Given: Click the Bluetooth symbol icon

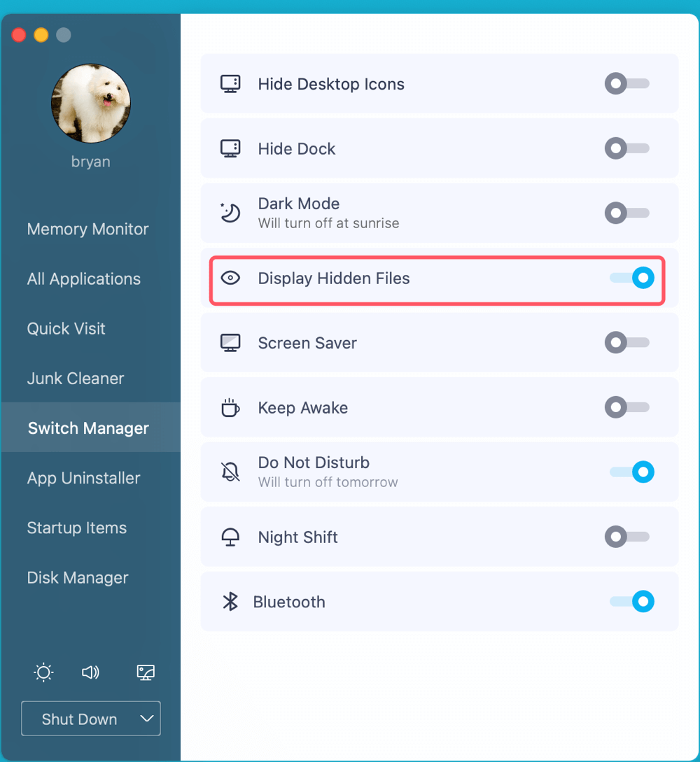Looking at the screenshot, I should 230,602.
